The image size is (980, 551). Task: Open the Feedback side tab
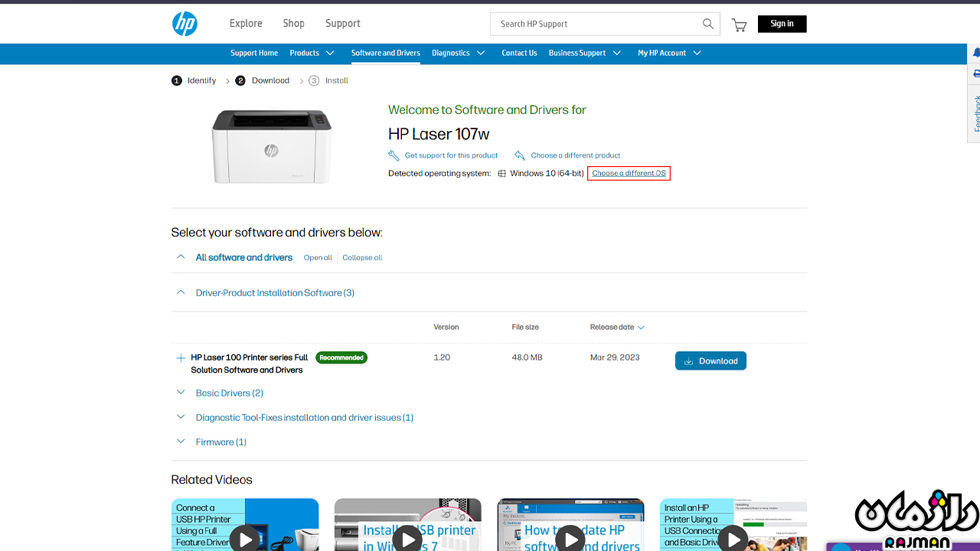(976, 113)
